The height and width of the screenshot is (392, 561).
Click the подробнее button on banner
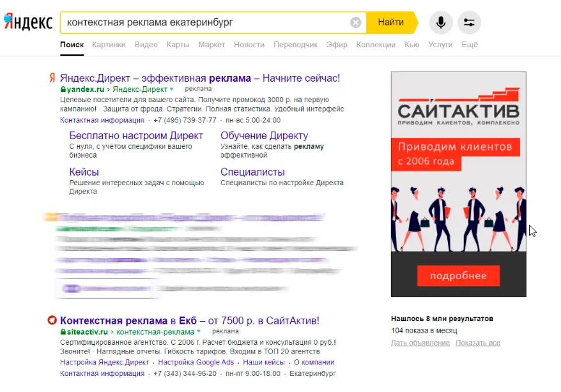tap(458, 276)
